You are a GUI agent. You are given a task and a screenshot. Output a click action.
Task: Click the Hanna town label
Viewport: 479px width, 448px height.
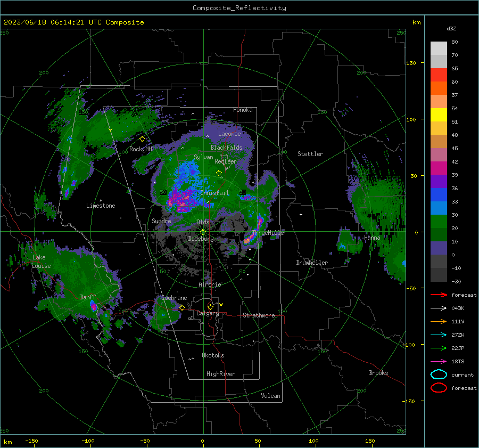point(372,238)
